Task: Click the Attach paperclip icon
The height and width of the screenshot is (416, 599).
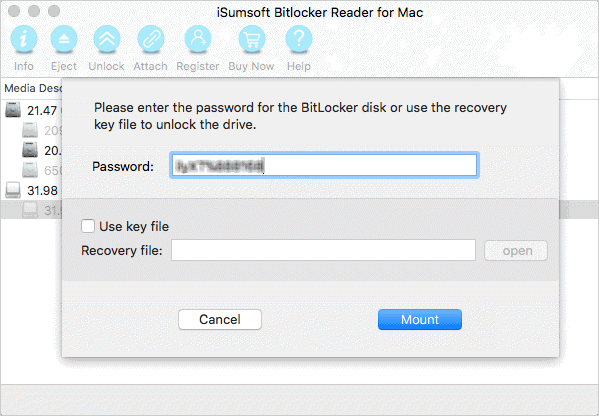Action: coord(151,39)
